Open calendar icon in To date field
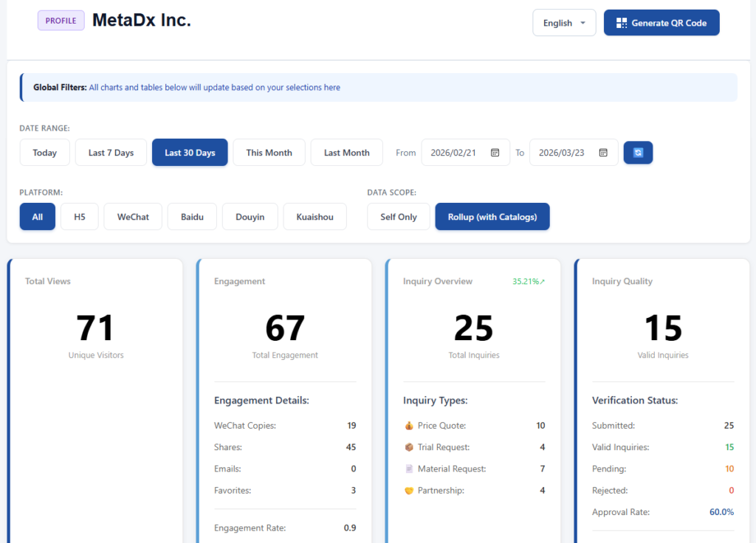The width and height of the screenshot is (756, 543). (603, 153)
